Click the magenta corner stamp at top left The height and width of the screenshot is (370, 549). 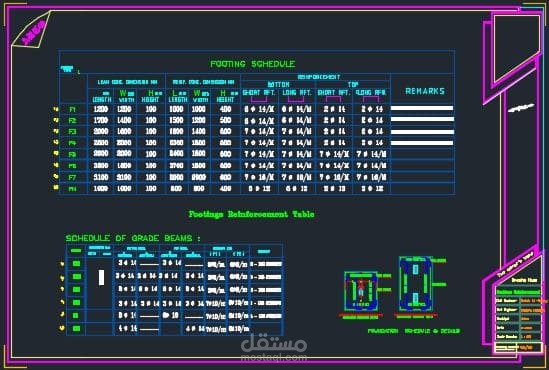(x=32, y=30)
